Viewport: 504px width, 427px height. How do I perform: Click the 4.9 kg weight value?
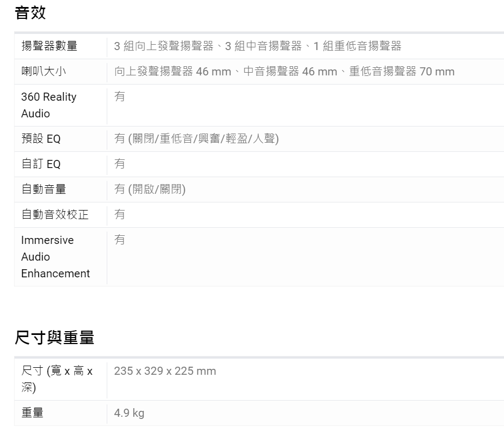coord(128,411)
